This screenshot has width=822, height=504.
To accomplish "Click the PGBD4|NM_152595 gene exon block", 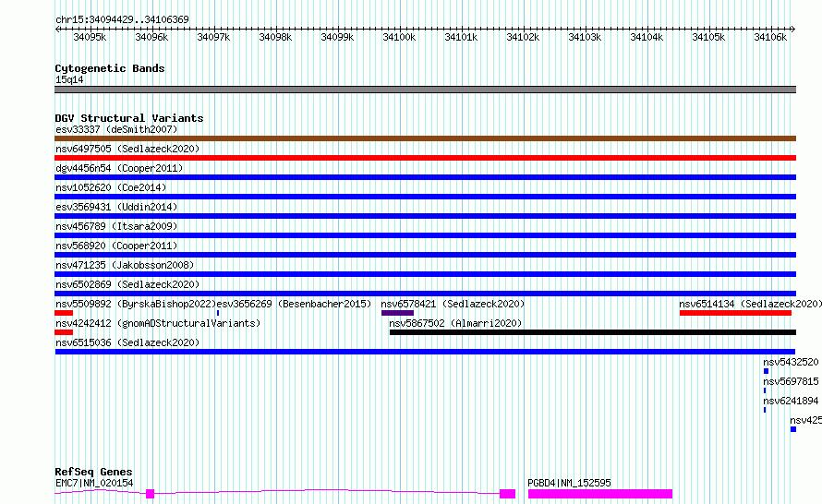I will pos(599,494).
